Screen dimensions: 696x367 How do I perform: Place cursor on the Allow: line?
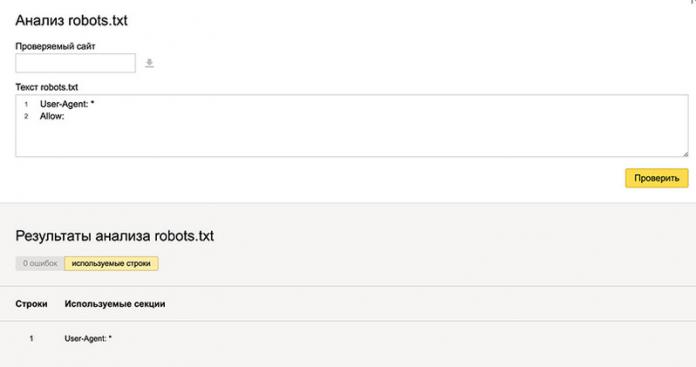point(52,116)
